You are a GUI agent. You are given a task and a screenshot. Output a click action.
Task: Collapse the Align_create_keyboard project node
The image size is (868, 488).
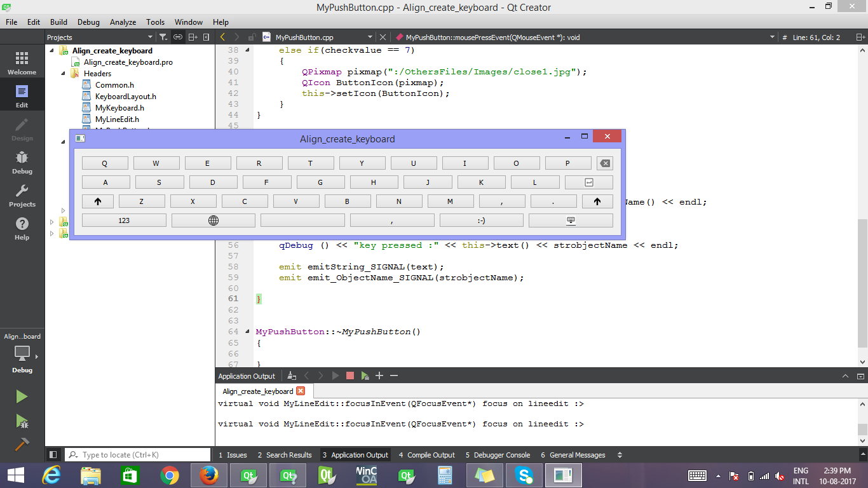click(51, 51)
